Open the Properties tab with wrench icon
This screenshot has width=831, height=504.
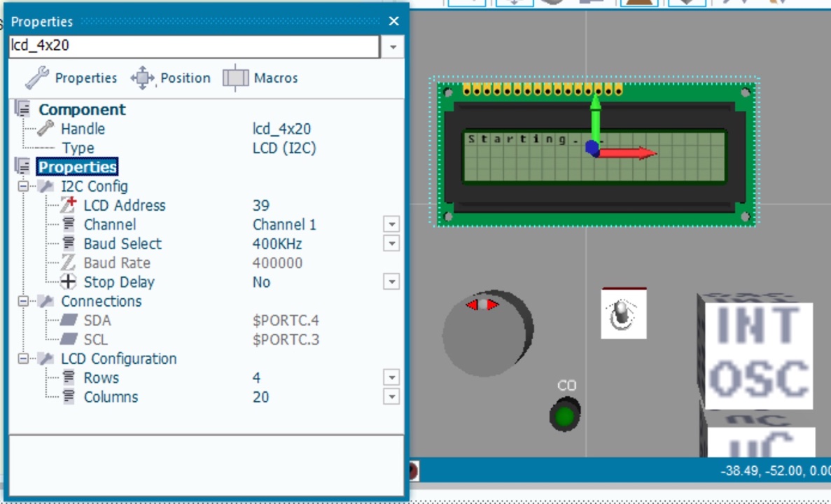coord(71,78)
